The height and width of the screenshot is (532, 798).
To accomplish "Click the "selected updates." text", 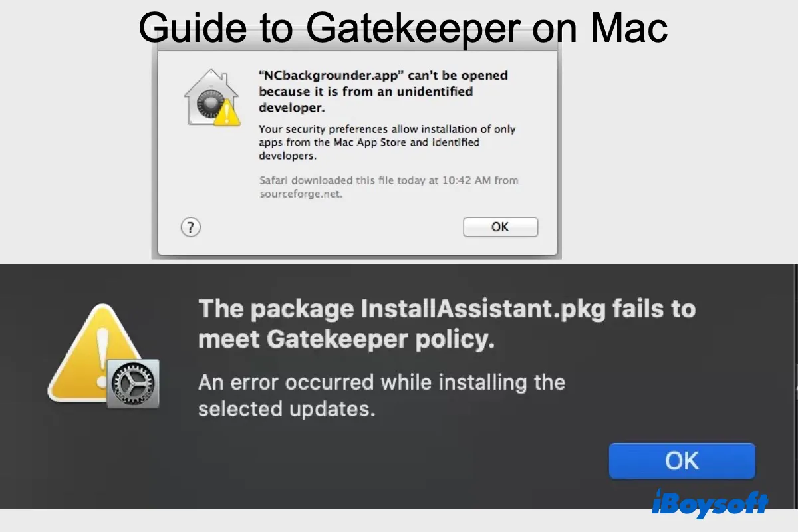I will point(287,408).
